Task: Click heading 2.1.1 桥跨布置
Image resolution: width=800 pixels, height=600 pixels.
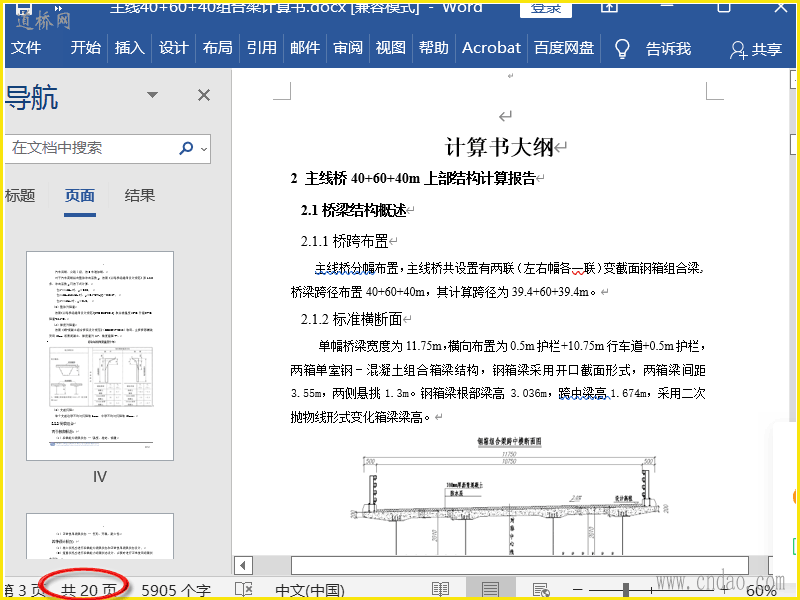Action: pyautogui.click(x=344, y=241)
